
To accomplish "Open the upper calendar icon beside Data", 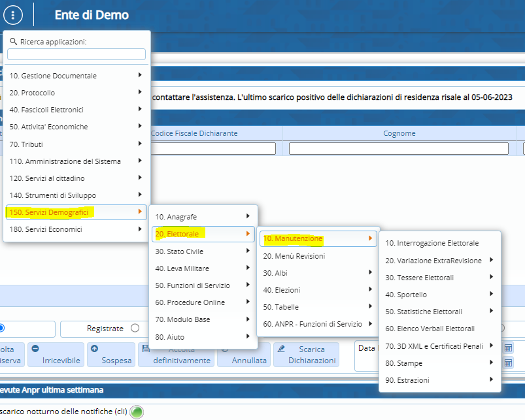I will click(508, 348).
